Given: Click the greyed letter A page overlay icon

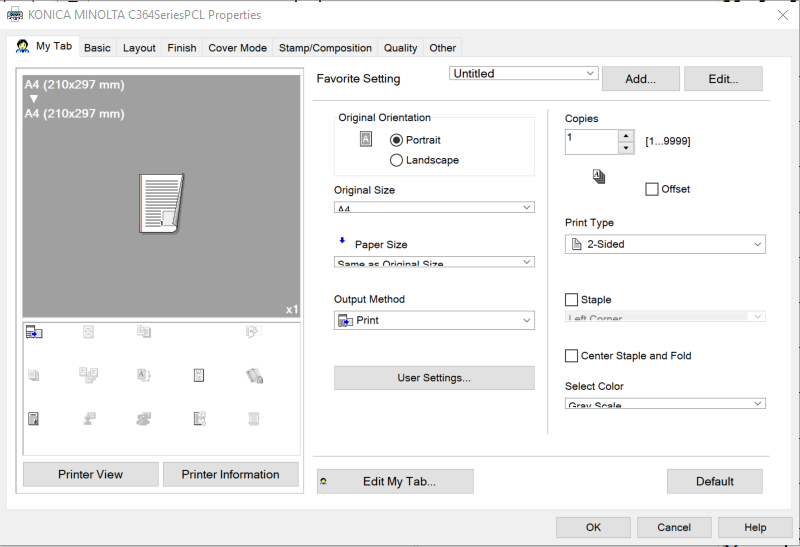Looking at the screenshot, I should 144,376.
